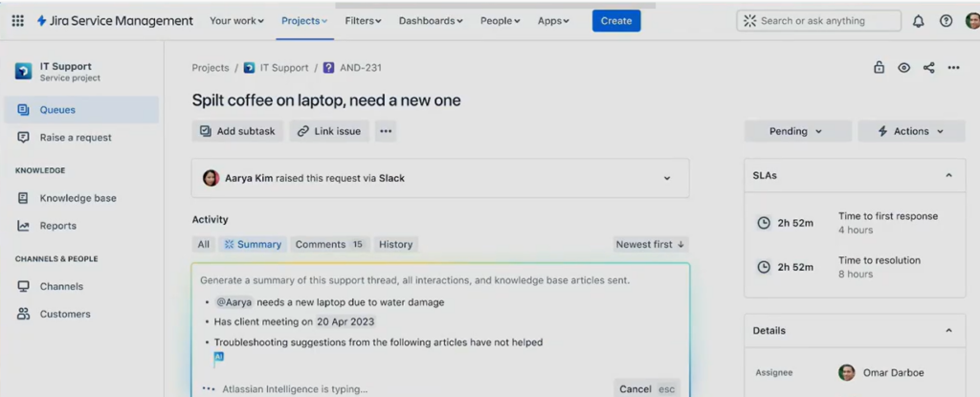980x397 pixels.
Task: Select the History activity tab
Action: click(x=395, y=245)
